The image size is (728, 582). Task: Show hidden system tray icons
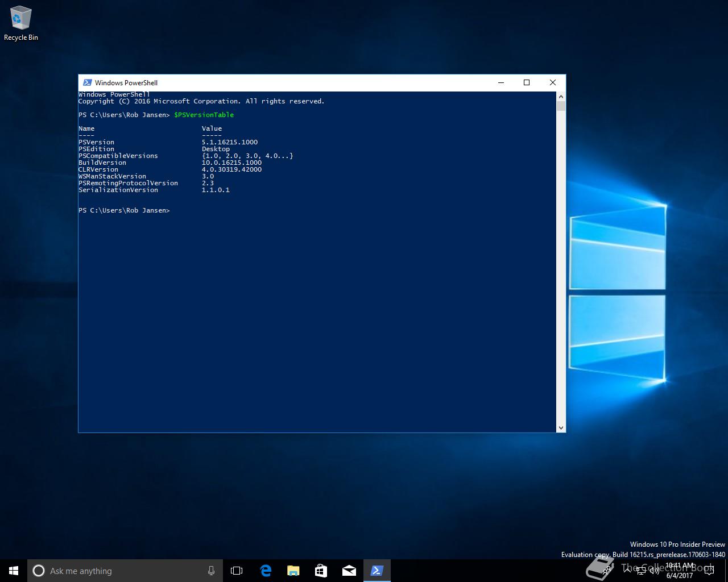(627, 570)
